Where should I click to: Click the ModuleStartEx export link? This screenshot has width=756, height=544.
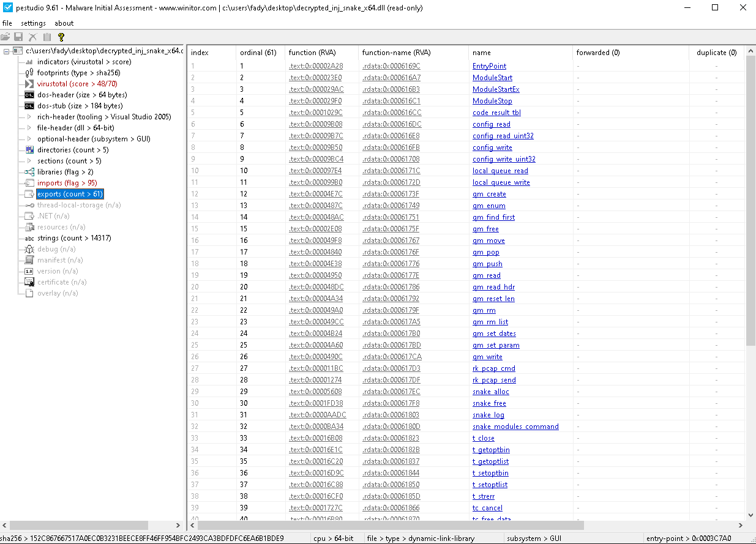[496, 89]
